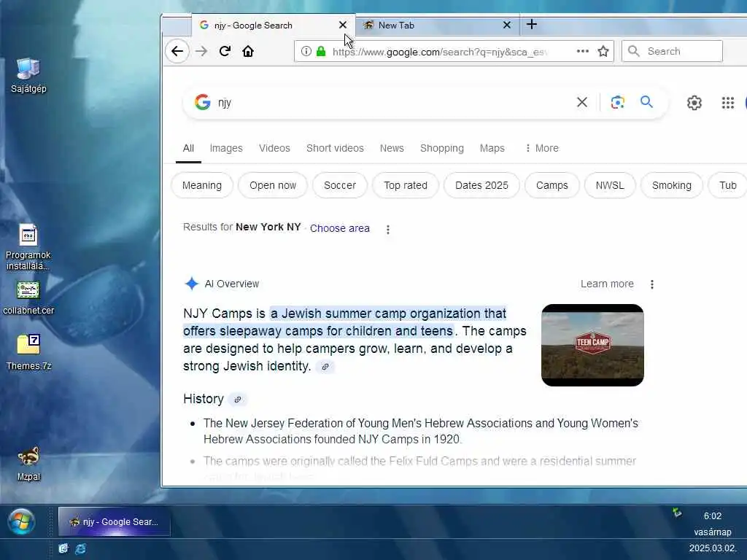Click the 'Results for New York NY' text
Screen dimensions: 747x560
pos(241,227)
